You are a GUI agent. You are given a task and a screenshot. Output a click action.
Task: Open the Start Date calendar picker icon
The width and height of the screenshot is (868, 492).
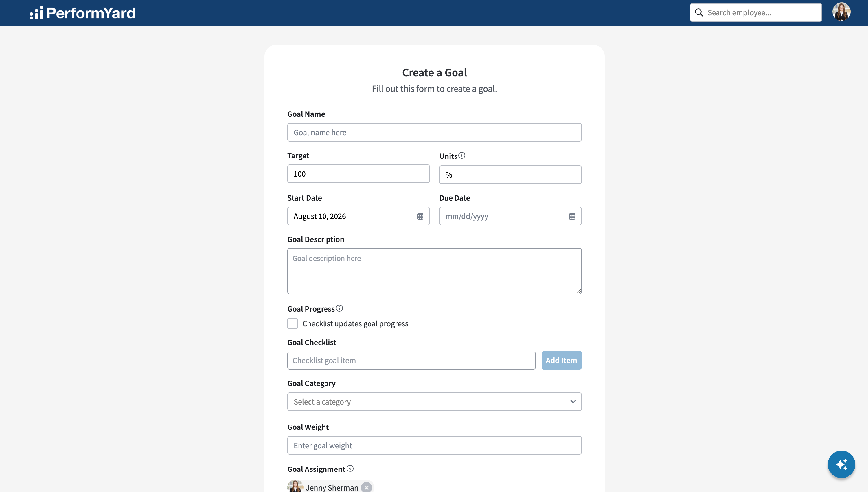420,216
